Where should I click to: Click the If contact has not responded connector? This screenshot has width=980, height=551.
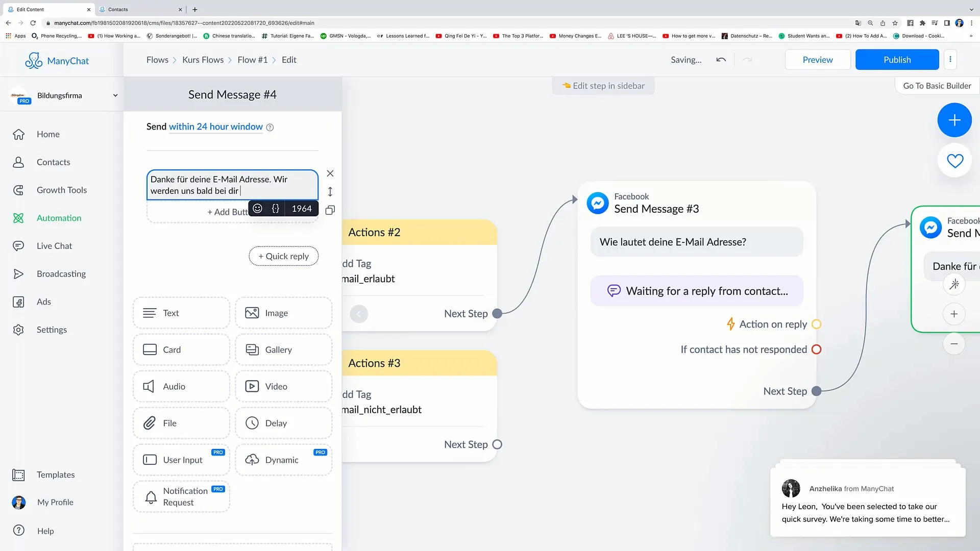click(x=816, y=349)
